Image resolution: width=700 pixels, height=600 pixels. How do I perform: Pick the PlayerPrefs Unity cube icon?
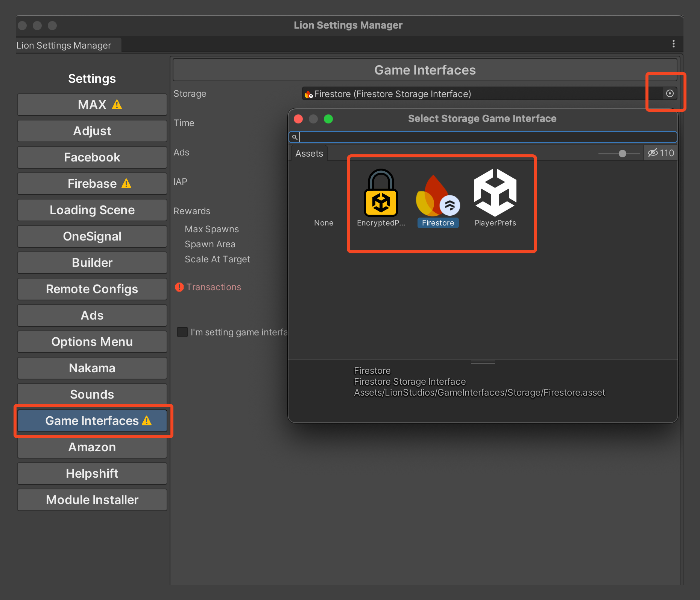tap(495, 193)
